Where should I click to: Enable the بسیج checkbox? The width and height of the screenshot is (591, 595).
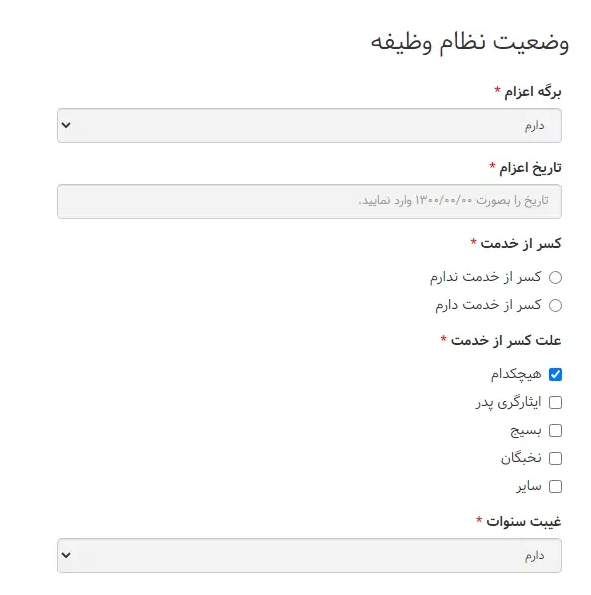tap(555, 431)
